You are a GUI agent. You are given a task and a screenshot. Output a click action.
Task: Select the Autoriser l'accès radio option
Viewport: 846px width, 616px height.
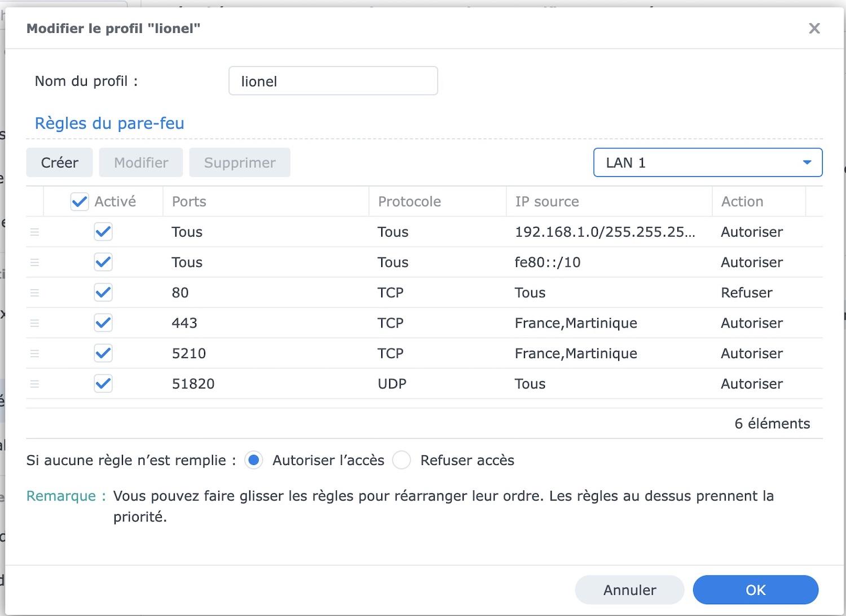click(x=254, y=460)
